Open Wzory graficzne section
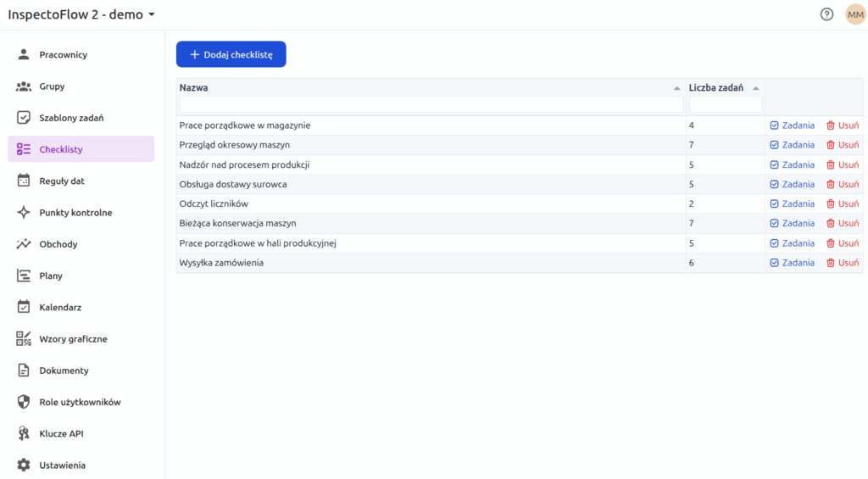The image size is (868, 479). pos(81,338)
